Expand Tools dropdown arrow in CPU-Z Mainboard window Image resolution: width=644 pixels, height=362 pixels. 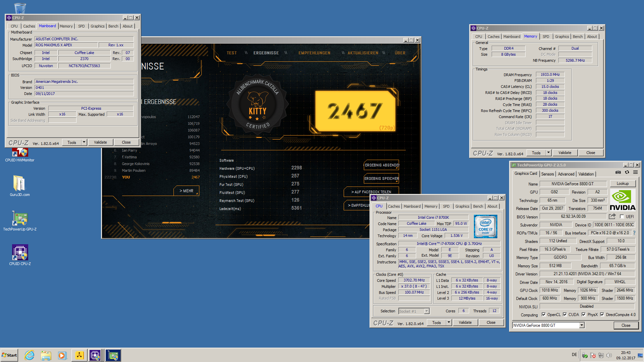[84, 142]
